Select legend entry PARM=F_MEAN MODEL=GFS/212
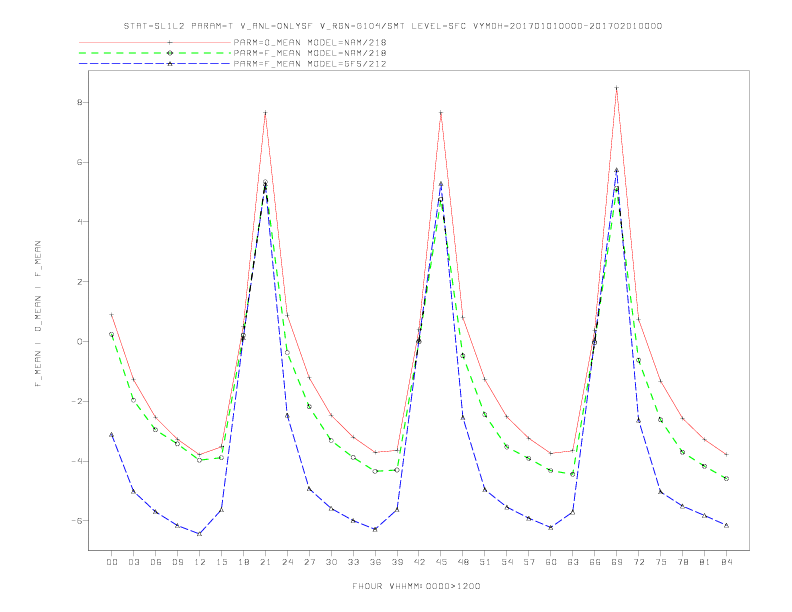This screenshot has height=612, width=792. coord(310,64)
